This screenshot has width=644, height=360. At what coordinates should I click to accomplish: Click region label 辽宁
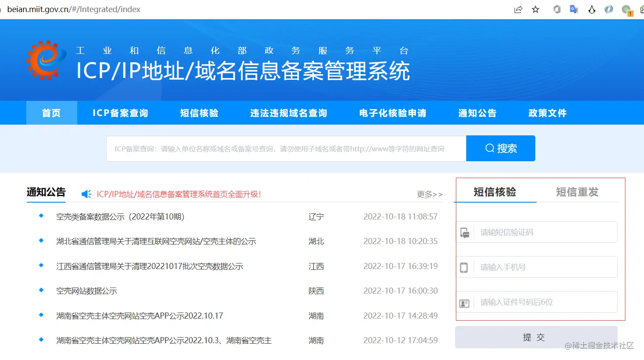(x=316, y=216)
